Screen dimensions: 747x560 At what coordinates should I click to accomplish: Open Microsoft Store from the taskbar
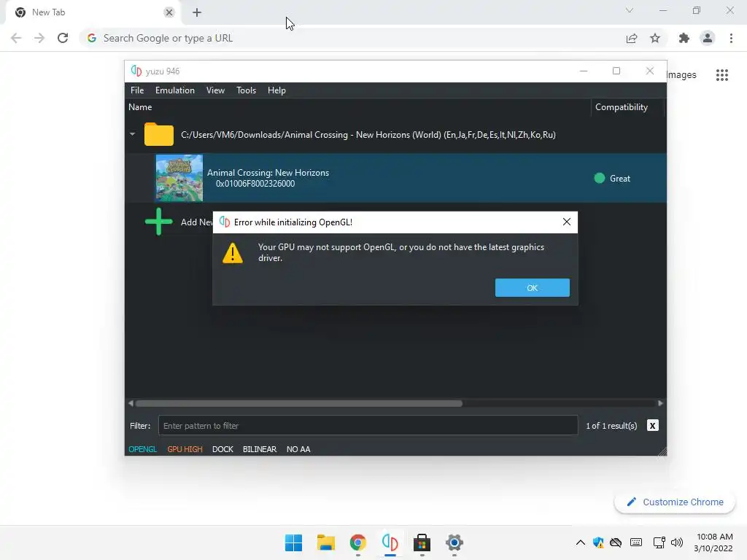point(422,542)
